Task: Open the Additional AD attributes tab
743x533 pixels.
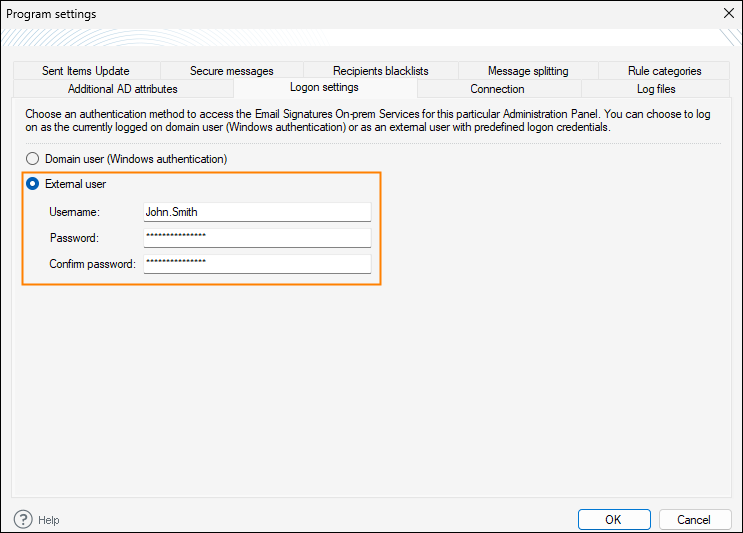Action: coord(122,89)
